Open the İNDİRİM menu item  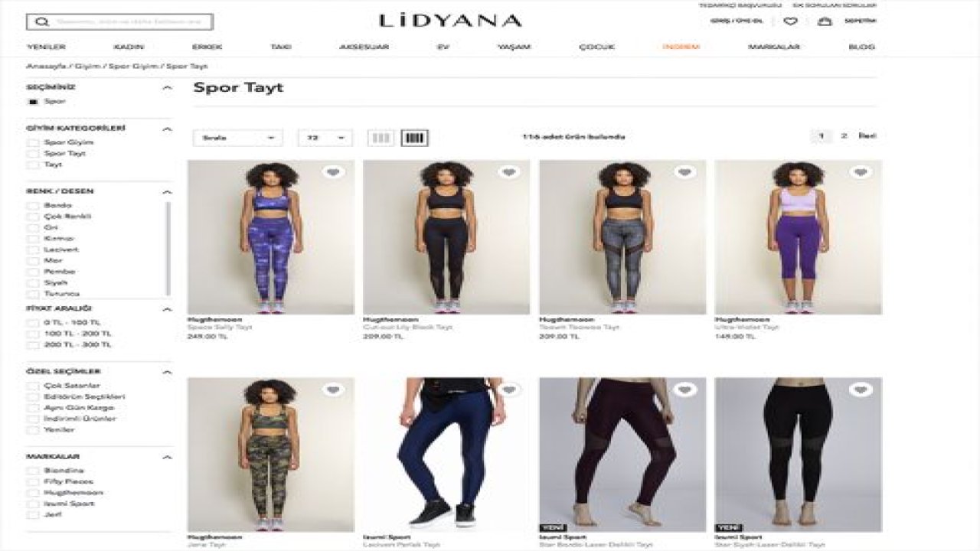click(681, 47)
